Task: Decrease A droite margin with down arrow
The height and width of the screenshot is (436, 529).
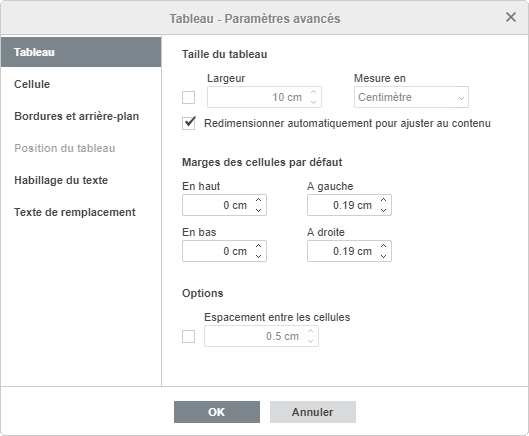Action: click(x=384, y=256)
